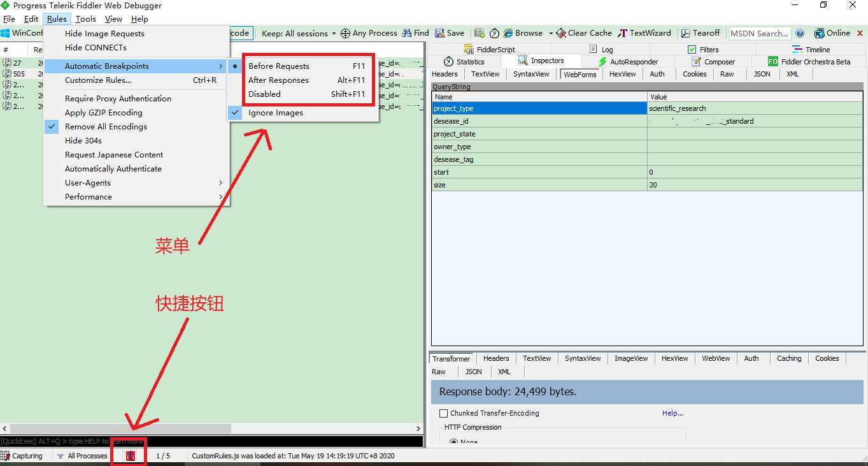Click the screenshot camera toolbar icon

coord(479,33)
